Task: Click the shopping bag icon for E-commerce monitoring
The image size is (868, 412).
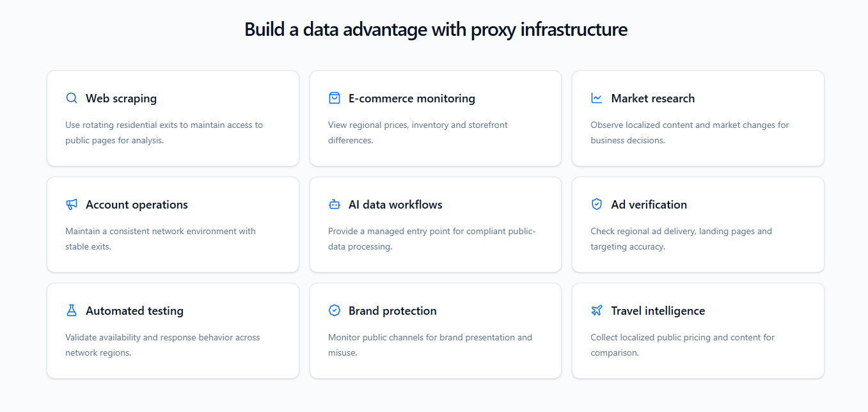Action: [x=335, y=98]
